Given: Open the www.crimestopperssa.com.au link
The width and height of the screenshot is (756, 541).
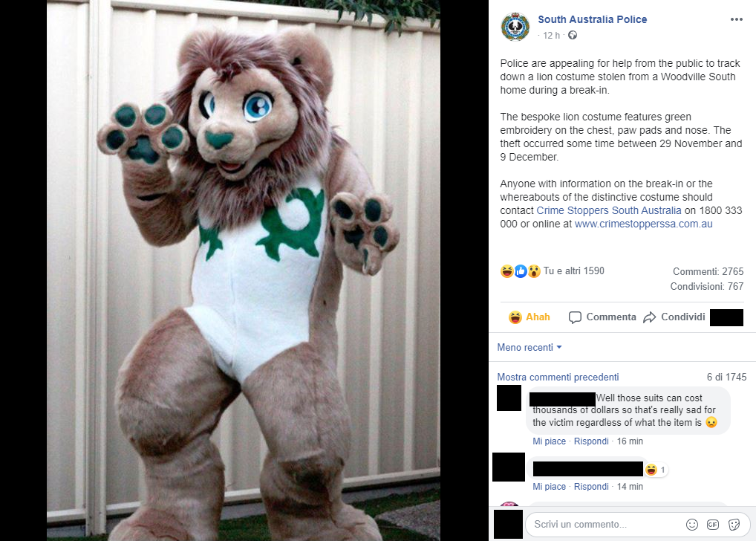Looking at the screenshot, I should 644,224.
